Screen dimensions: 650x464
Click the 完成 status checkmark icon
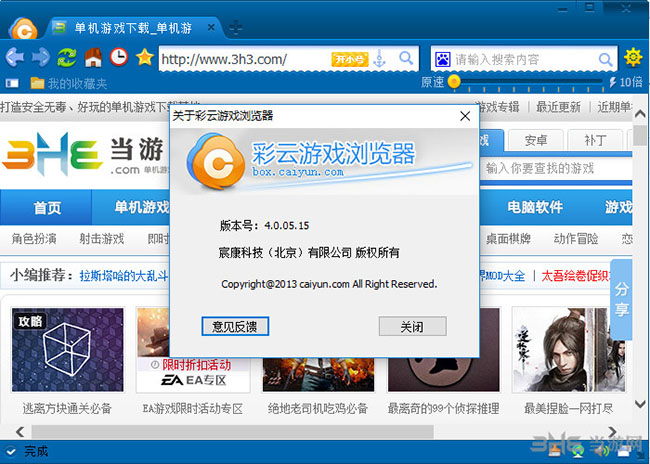[11, 452]
